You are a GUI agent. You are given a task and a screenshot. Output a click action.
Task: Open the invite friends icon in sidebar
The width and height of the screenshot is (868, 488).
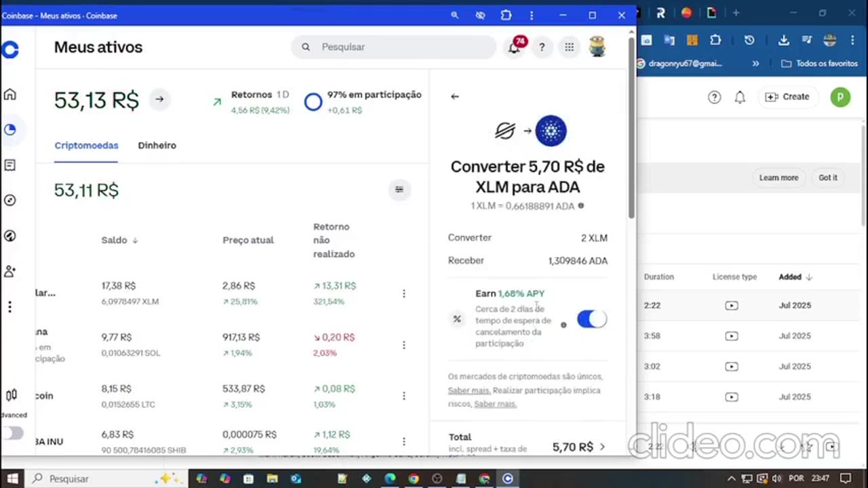click(x=10, y=271)
